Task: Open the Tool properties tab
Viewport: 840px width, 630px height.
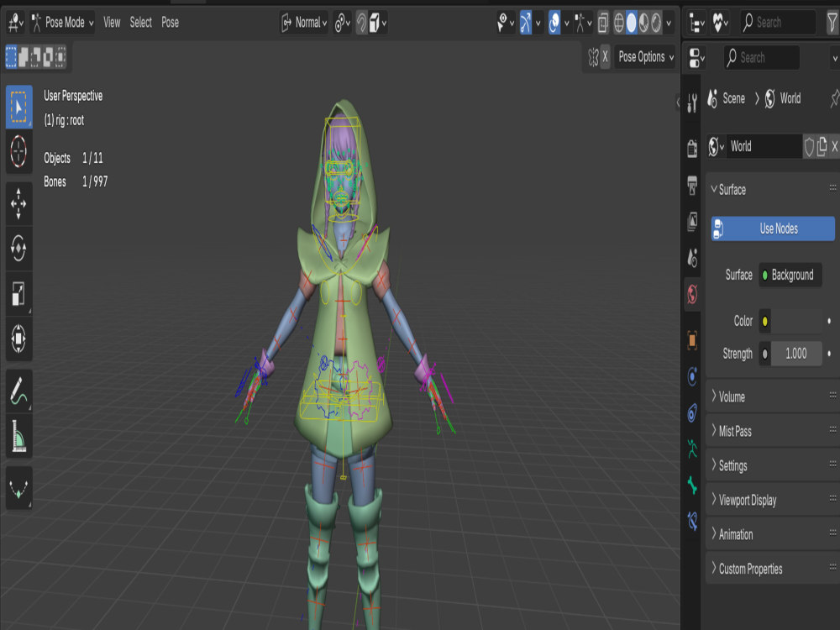Action: [692, 102]
